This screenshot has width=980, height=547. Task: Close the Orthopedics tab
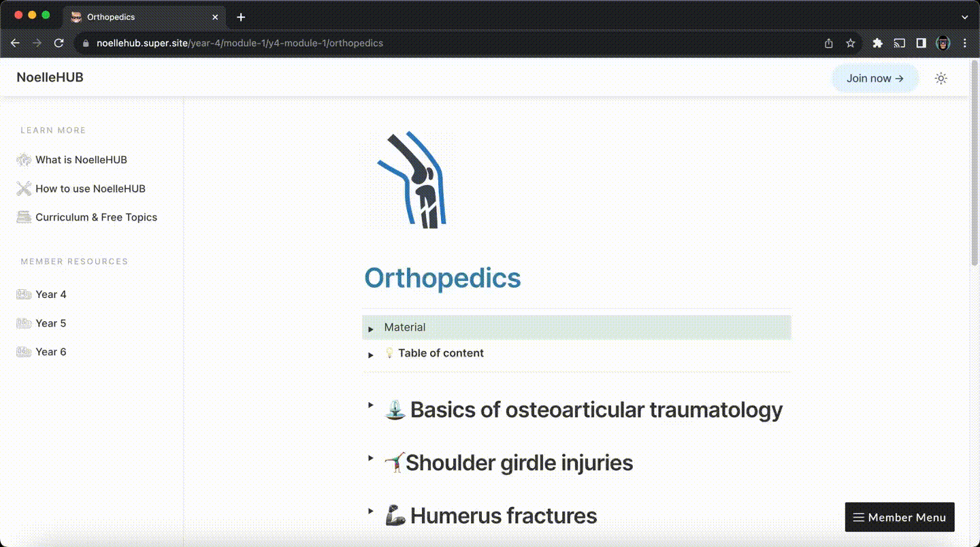215,17
